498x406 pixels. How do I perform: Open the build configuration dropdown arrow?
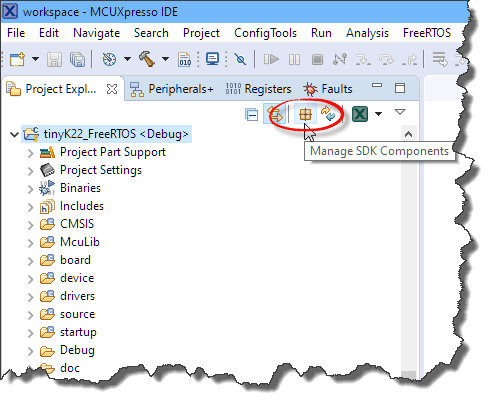click(127, 59)
